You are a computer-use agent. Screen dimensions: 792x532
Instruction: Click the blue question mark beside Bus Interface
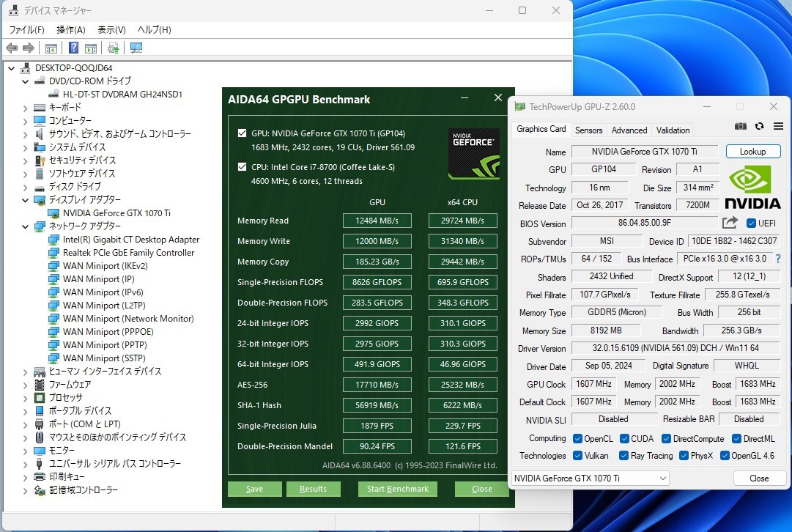(x=778, y=259)
